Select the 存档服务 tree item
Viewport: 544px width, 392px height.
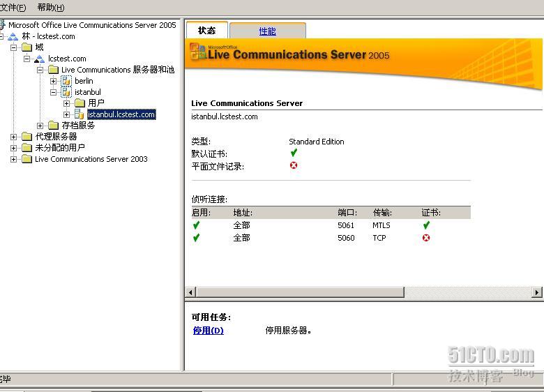(x=78, y=126)
